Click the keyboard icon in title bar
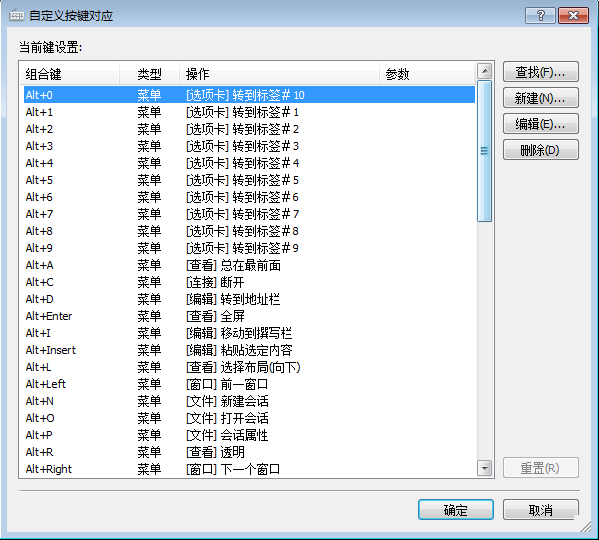Viewport: 599px width, 540px height. point(16,16)
